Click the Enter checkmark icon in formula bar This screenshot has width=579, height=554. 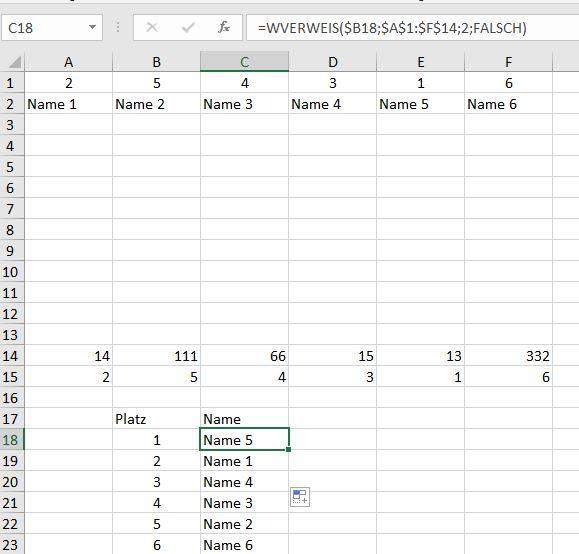(188, 27)
